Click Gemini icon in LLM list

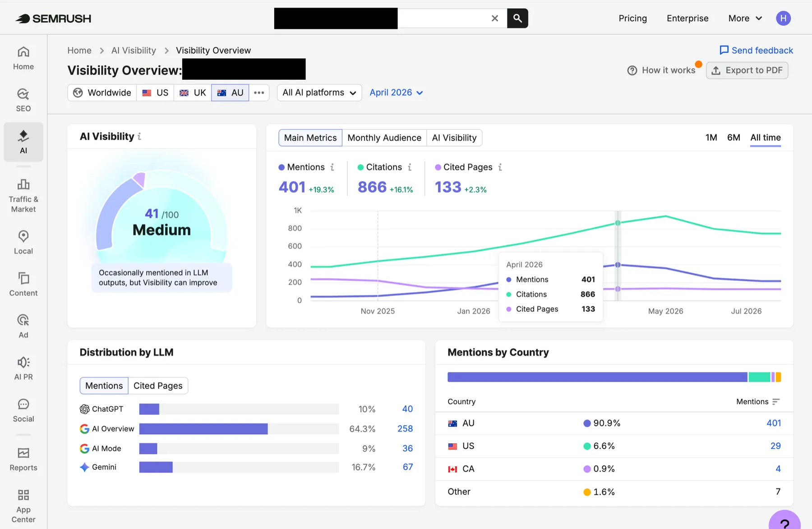(84, 467)
